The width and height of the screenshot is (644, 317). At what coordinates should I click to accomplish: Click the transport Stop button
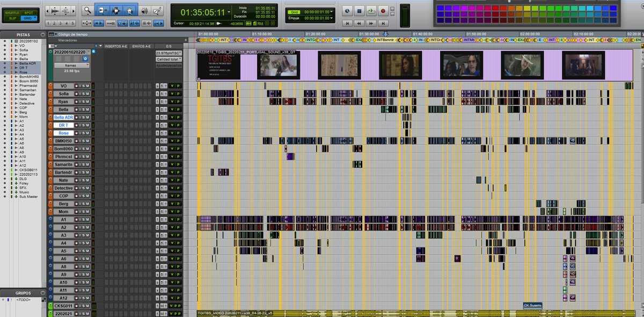pyautogui.click(x=359, y=11)
